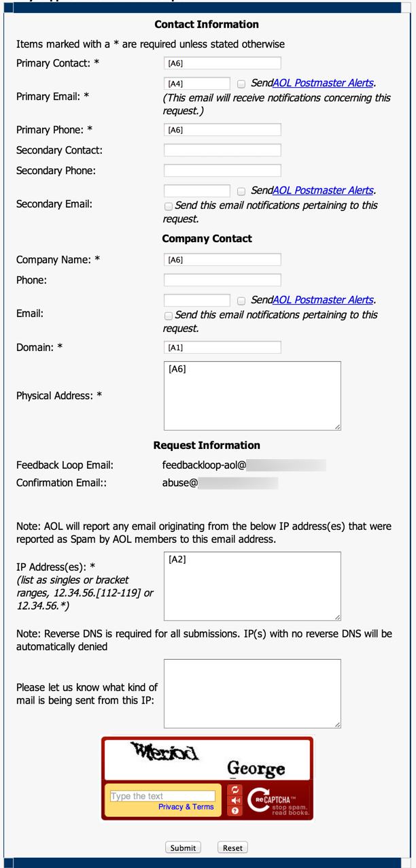Enable notifications for the company email
416x868 pixels.
pos(168,315)
